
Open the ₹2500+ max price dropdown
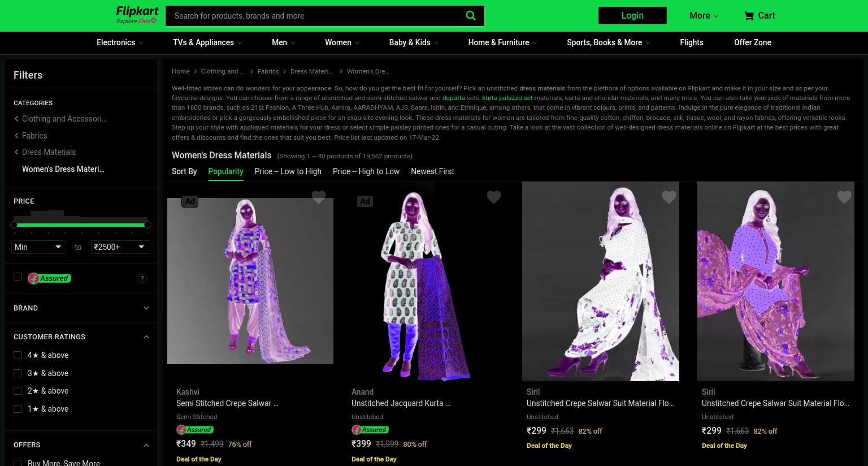120,247
